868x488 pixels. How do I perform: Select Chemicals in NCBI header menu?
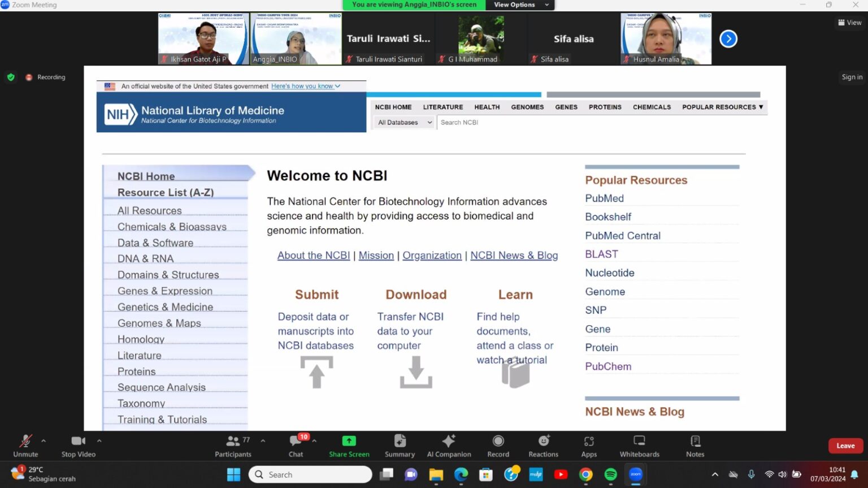(652, 107)
